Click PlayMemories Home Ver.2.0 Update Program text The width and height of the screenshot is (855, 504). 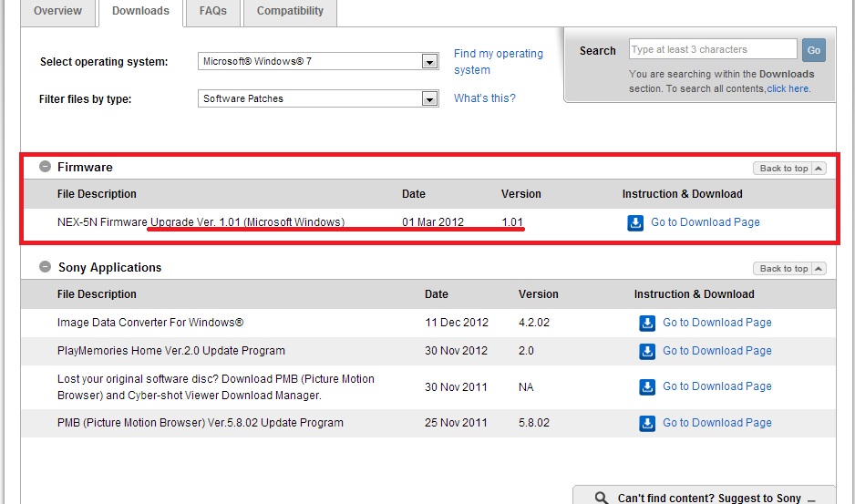coord(171,351)
